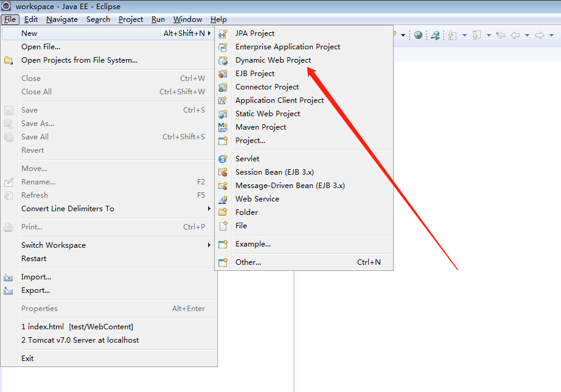Click the Message-Driven Bean (EJB 3.x) icon
561x392 pixels.
[223, 186]
